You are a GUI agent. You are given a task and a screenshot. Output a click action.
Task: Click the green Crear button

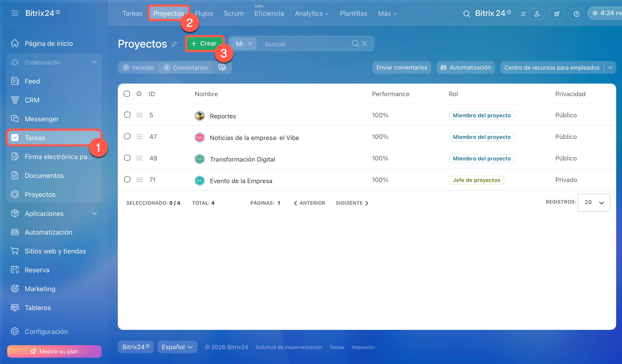point(205,43)
